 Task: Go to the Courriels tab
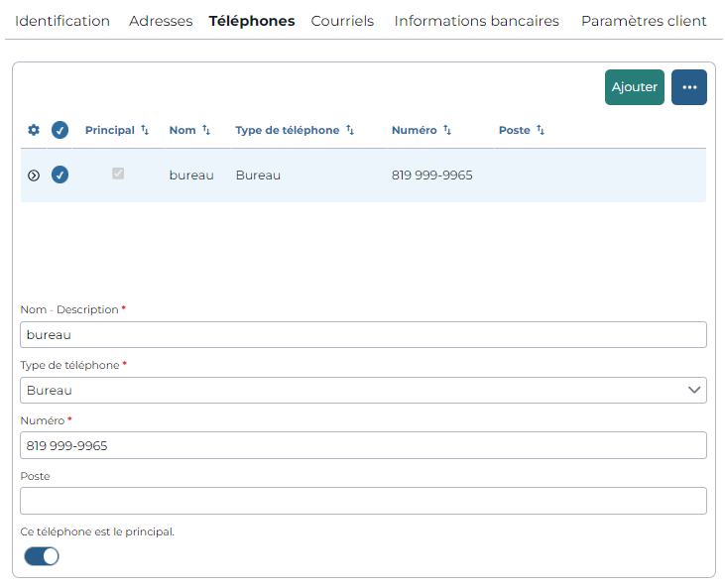(x=342, y=21)
